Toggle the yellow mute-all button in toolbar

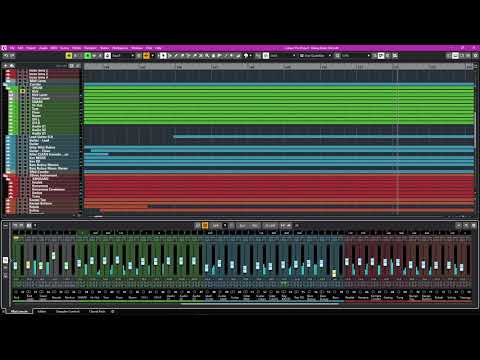click(x=69, y=56)
